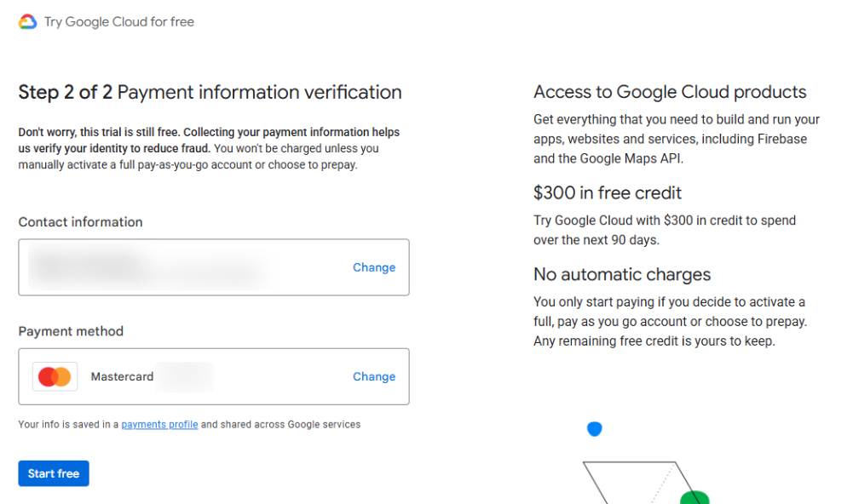Click the blue dot in the illustration
This screenshot has width=853, height=504.
pyautogui.click(x=595, y=429)
